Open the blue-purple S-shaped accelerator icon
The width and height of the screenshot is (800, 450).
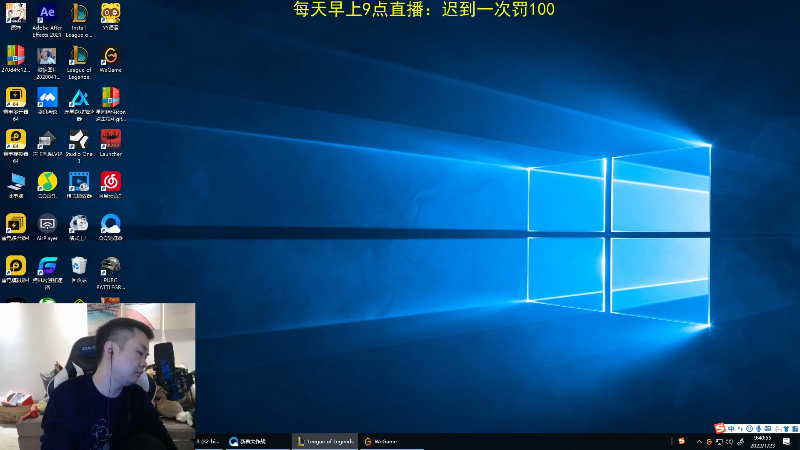coord(47,272)
